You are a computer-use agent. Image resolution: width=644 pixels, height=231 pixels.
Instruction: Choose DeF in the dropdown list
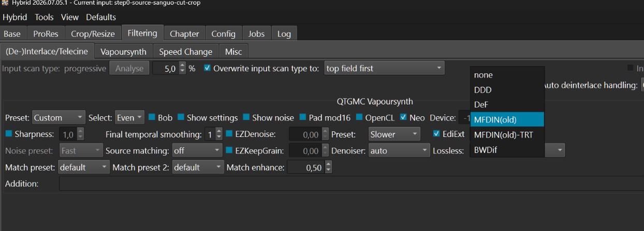click(507, 105)
